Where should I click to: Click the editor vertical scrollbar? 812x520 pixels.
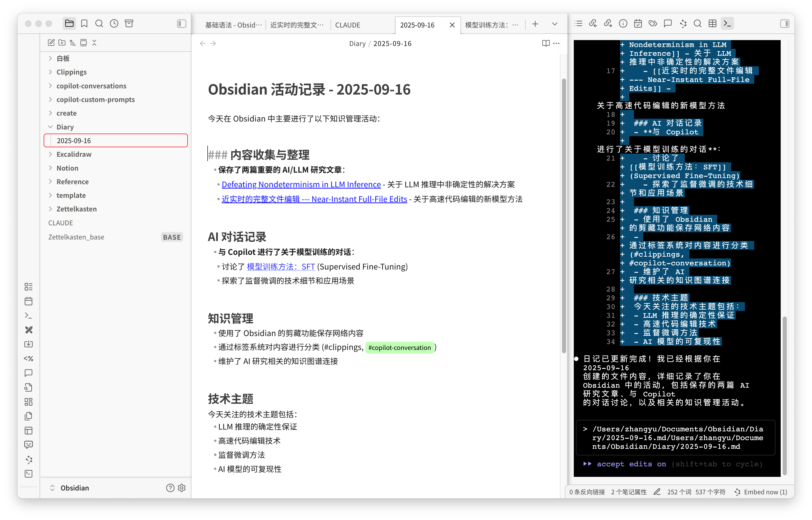(564, 216)
